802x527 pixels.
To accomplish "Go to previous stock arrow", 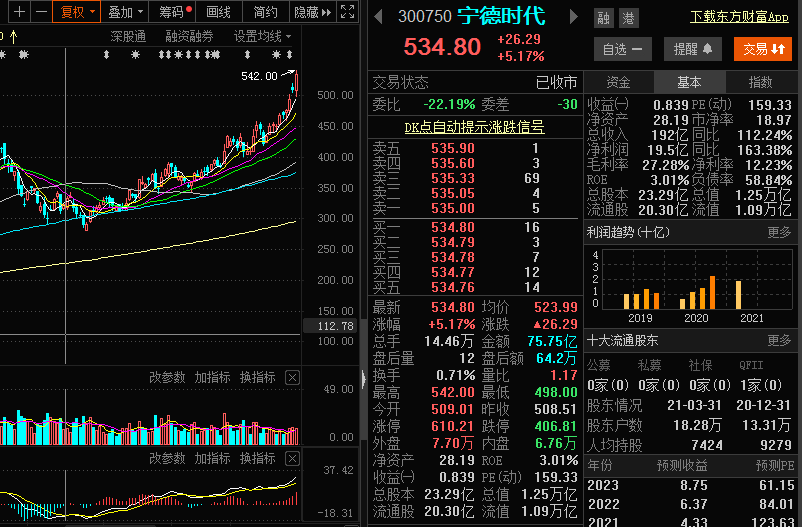I will (378, 17).
